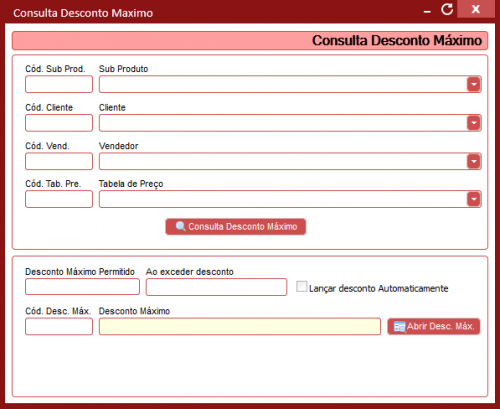Click the refresh icon in title bar
The image size is (500, 409).
(x=447, y=9)
